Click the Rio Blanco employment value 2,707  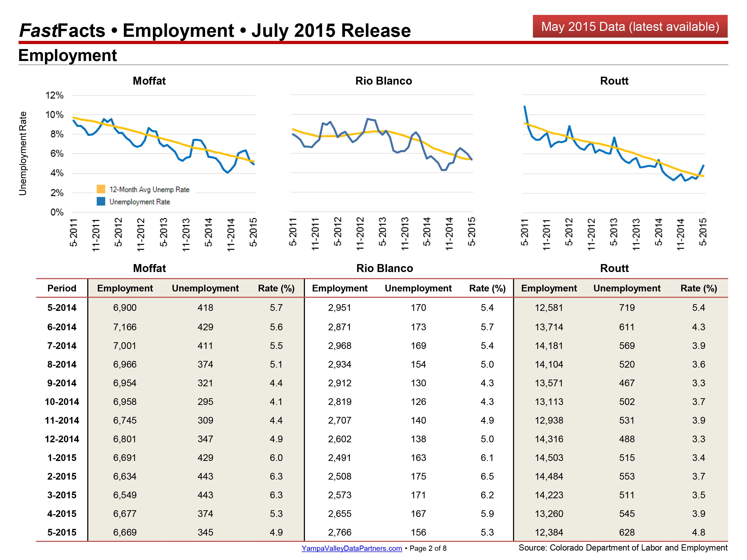click(340, 420)
